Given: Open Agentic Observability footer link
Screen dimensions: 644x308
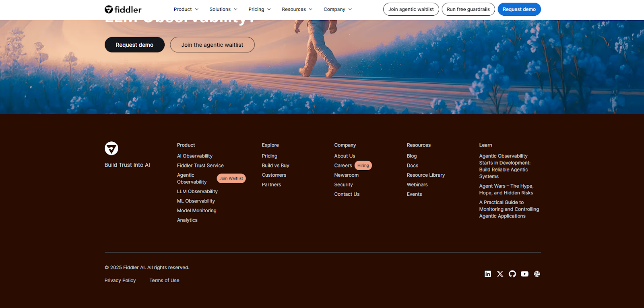Looking at the screenshot, I should tap(192, 178).
